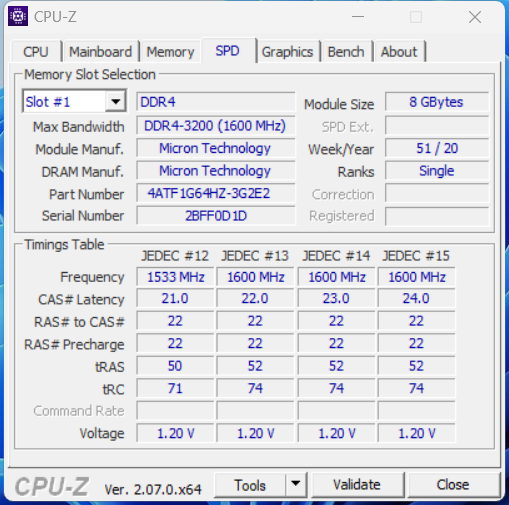Switch to the Bench tab

[x=346, y=52]
